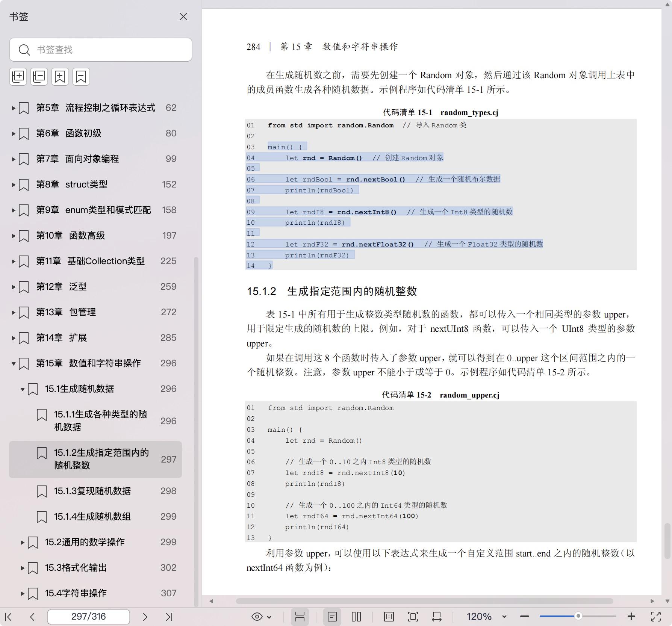This screenshot has height=626, width=672.
Task: Select two-page view
Action: click(356, 617)
